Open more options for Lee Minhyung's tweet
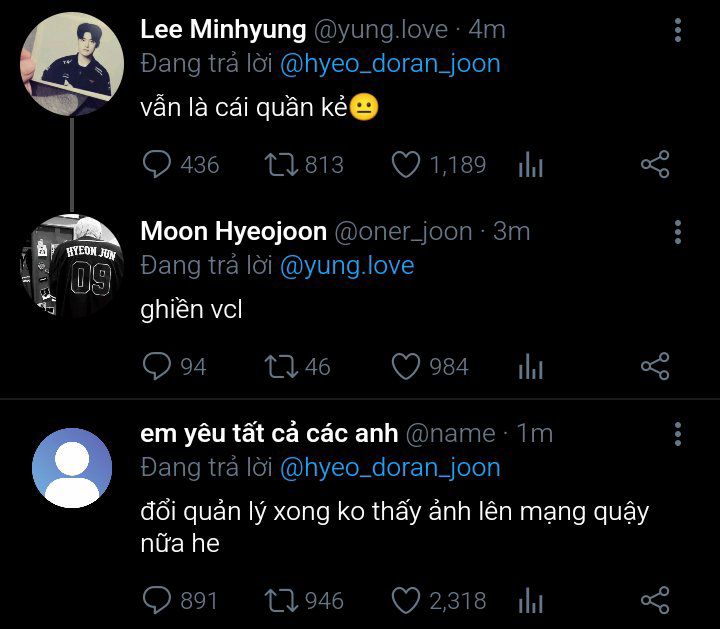 678,31
